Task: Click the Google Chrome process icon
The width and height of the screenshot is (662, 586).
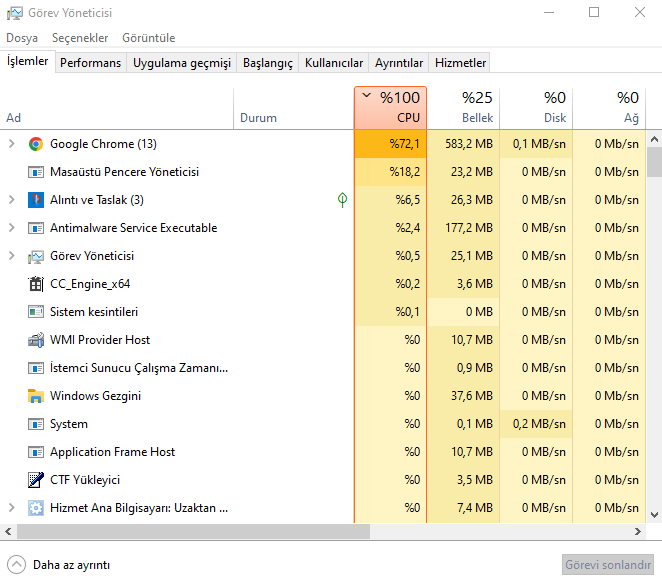Action: [x=36, y=144]
